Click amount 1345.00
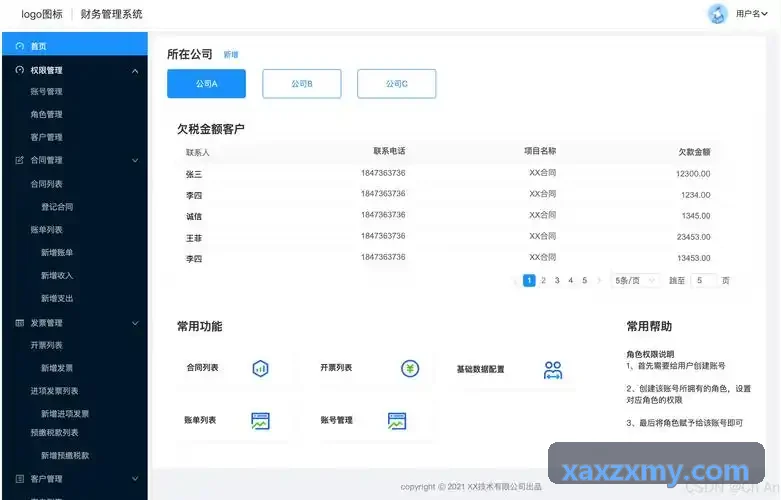The width and height of the screenshot is (781, 500). pos(696,216)
